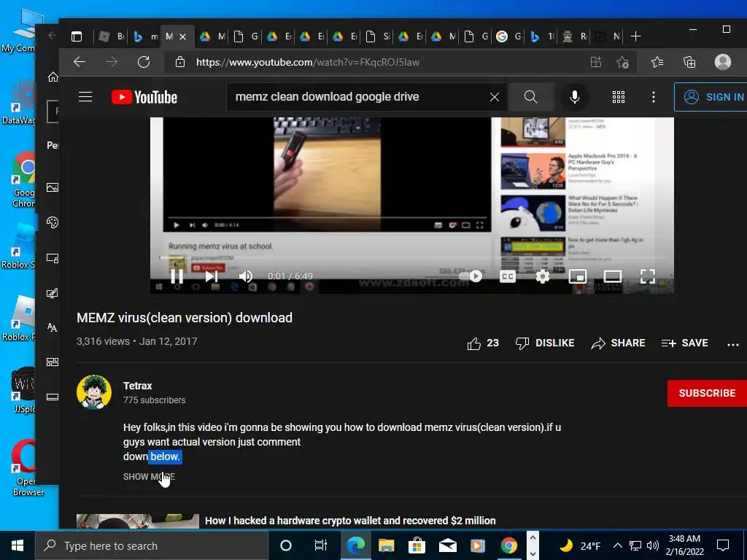Image resolution: width=747 pixels, height=560 pixels.
Task: Open a new Edge tab
Action: [x=635, y=36]
